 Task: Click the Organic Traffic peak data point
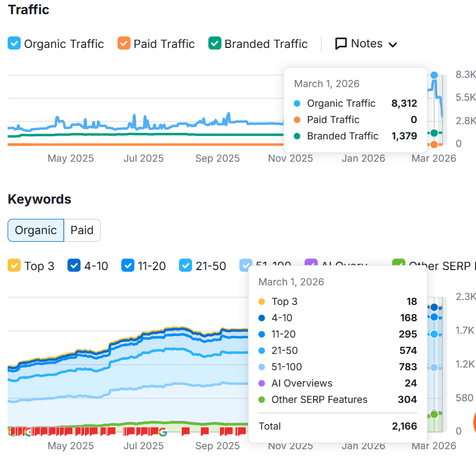point(434,75)
